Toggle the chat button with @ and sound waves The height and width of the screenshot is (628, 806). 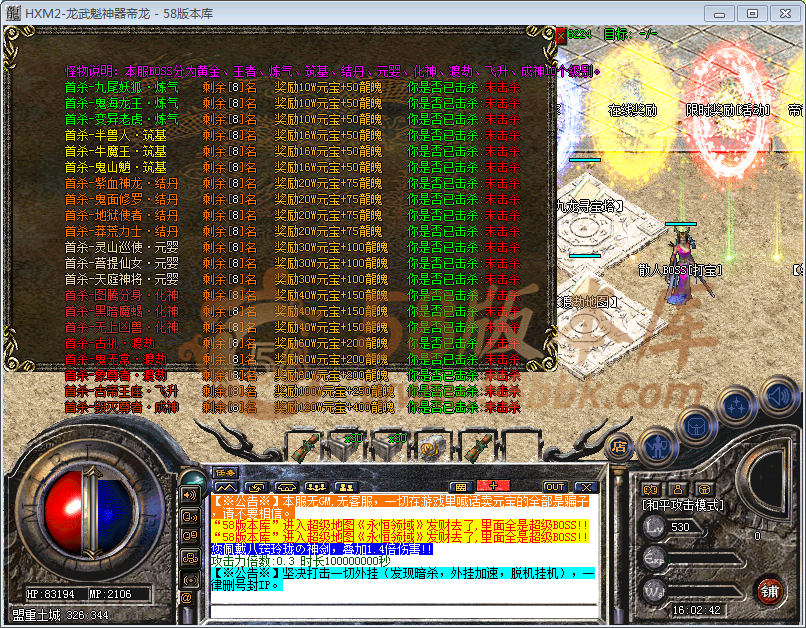coord(190,516)
